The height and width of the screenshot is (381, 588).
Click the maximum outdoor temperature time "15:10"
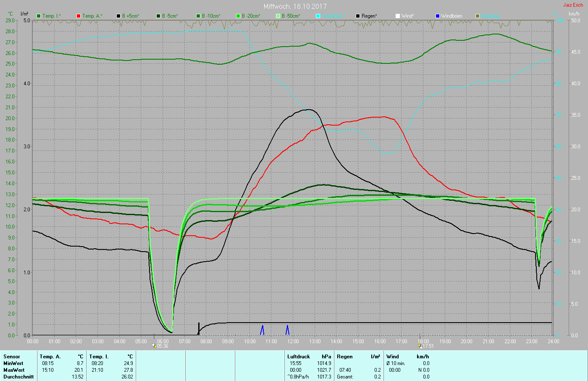47,370
